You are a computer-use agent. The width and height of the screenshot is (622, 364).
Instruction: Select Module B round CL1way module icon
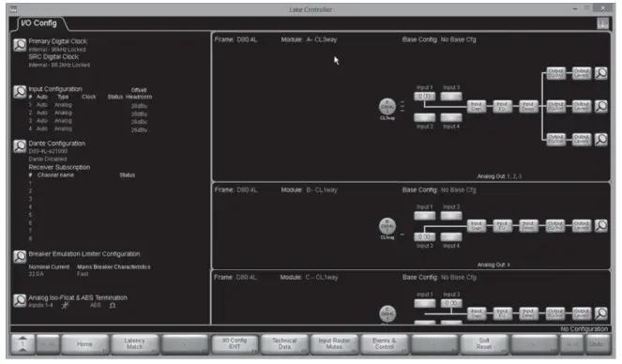(387, 226)
